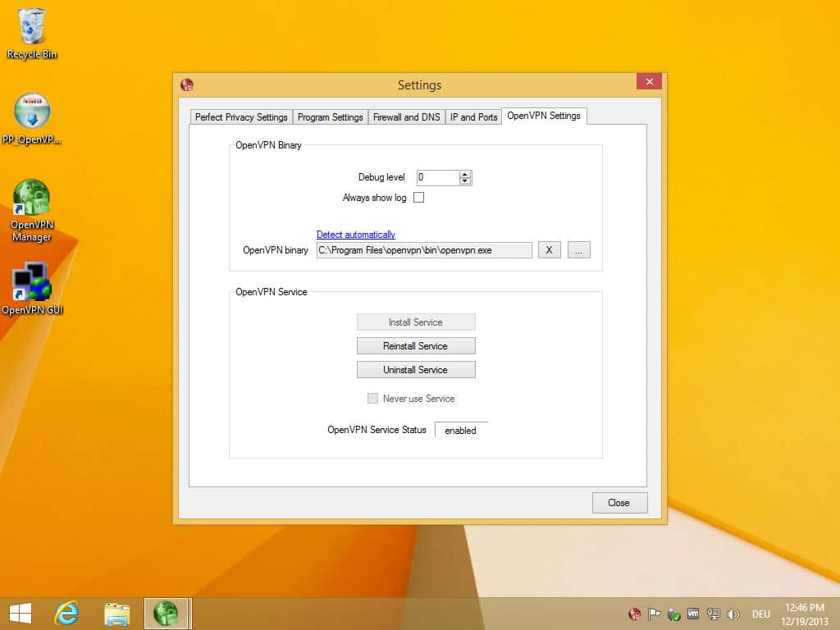Open the network tray icon

pos(713,614)
